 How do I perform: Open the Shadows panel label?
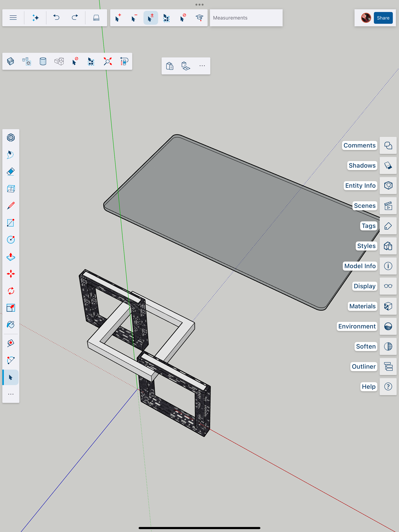pyautogui.click(x=362, y=165)
